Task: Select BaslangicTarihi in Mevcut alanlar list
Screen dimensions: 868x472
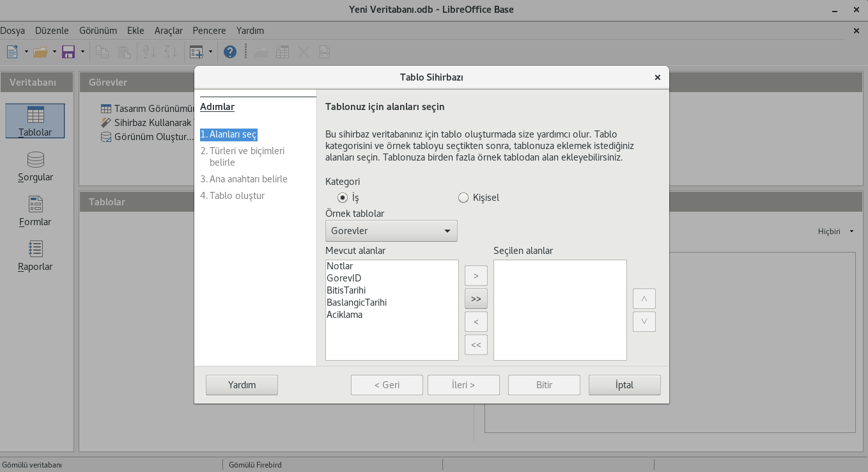Action: click(357, 303)
